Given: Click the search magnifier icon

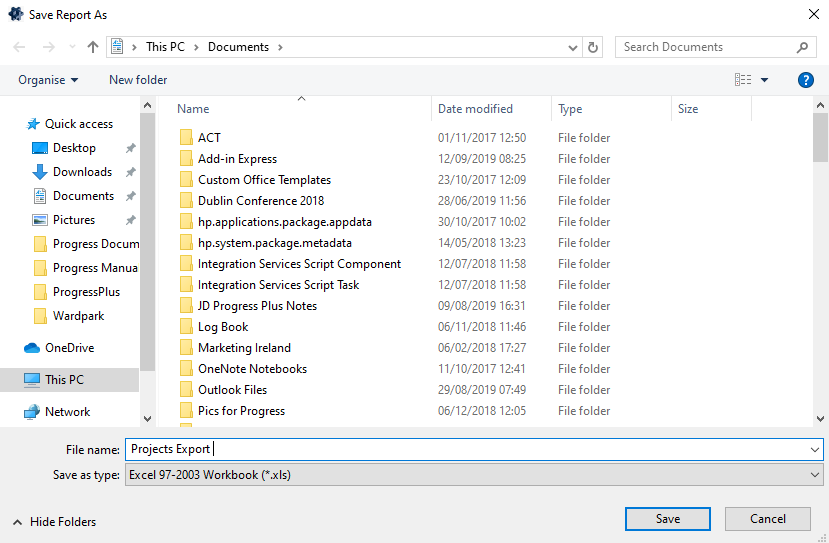Looking at the screenshot, I should 802,47.
